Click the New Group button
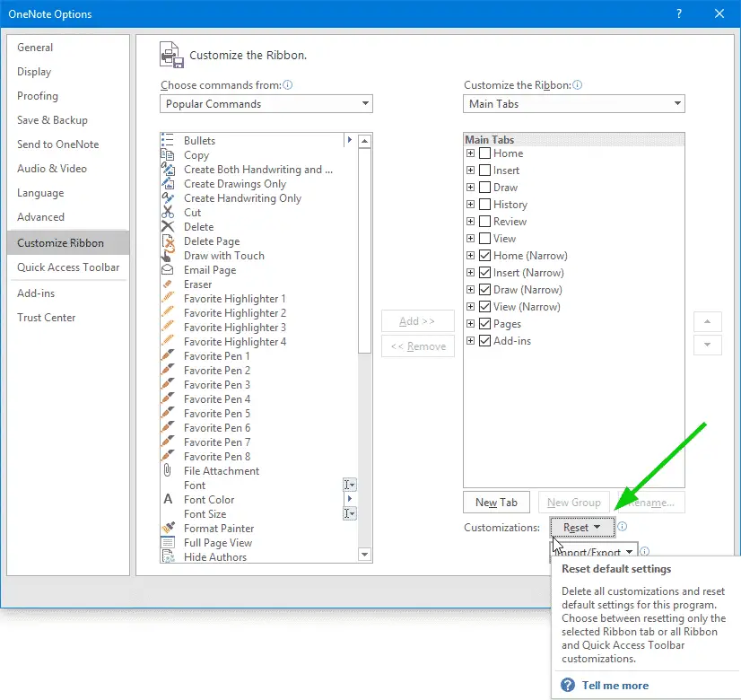This screenshot has height=700, width=741. point(574,502)
